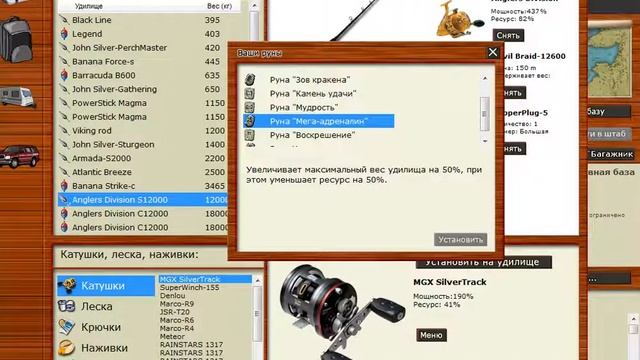
Task: Click the "Мега-адреналин" rune icon
Action: click(250, 121)
